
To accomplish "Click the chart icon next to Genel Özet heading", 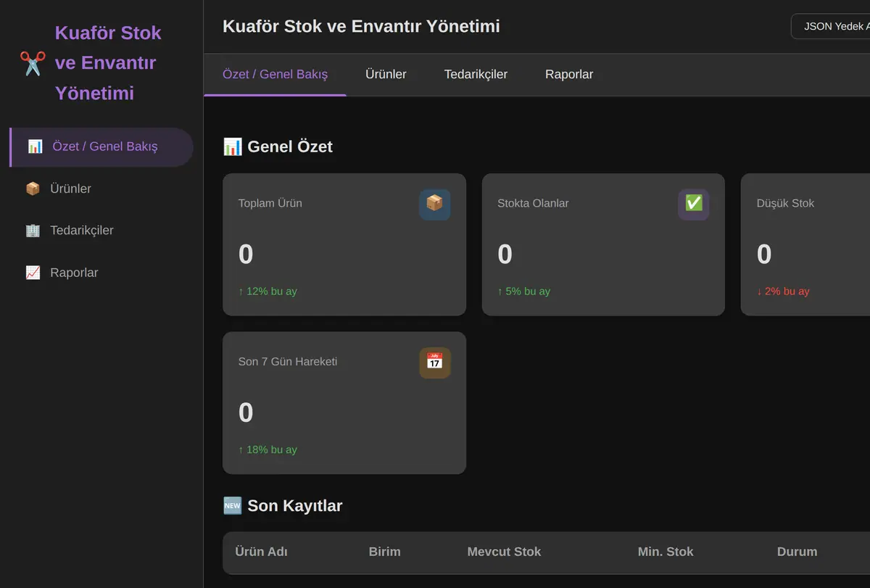I will (x=232, y=146).
